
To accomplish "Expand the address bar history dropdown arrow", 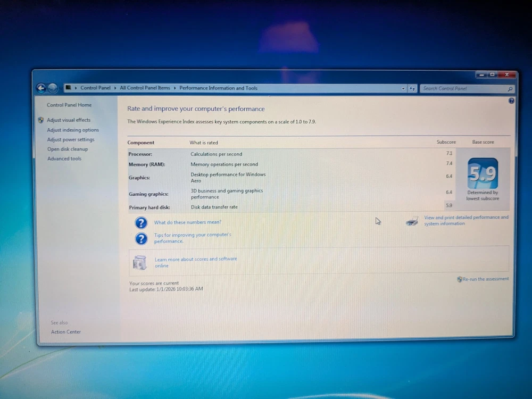I will [403, 89].
